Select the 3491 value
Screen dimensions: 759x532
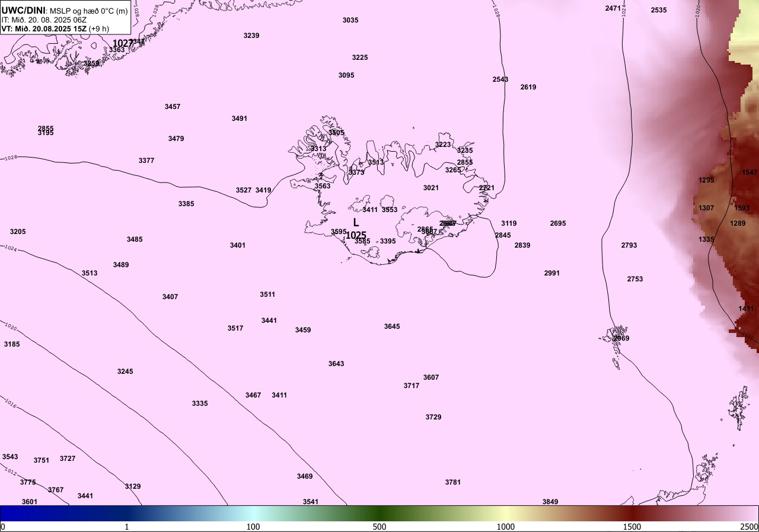click(240, 118)
